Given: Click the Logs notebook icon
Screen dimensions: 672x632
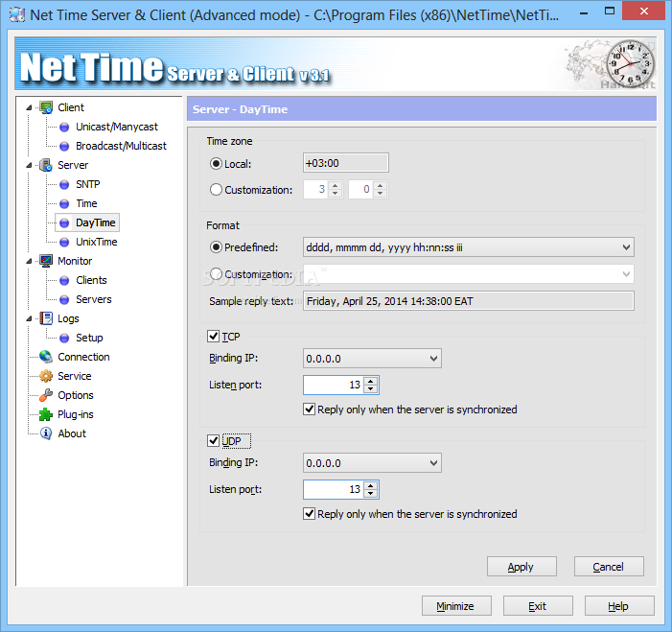Looking at the screenshot, I should (46, 318).
